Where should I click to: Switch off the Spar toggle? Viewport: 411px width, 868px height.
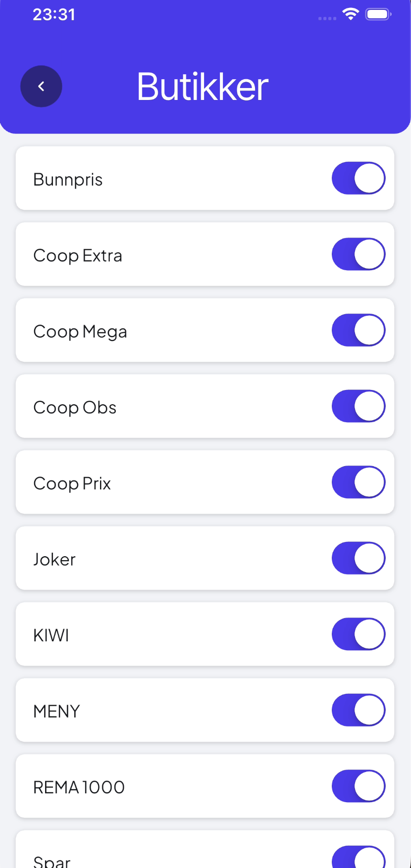pyautogui.click(x=359, y=857)
